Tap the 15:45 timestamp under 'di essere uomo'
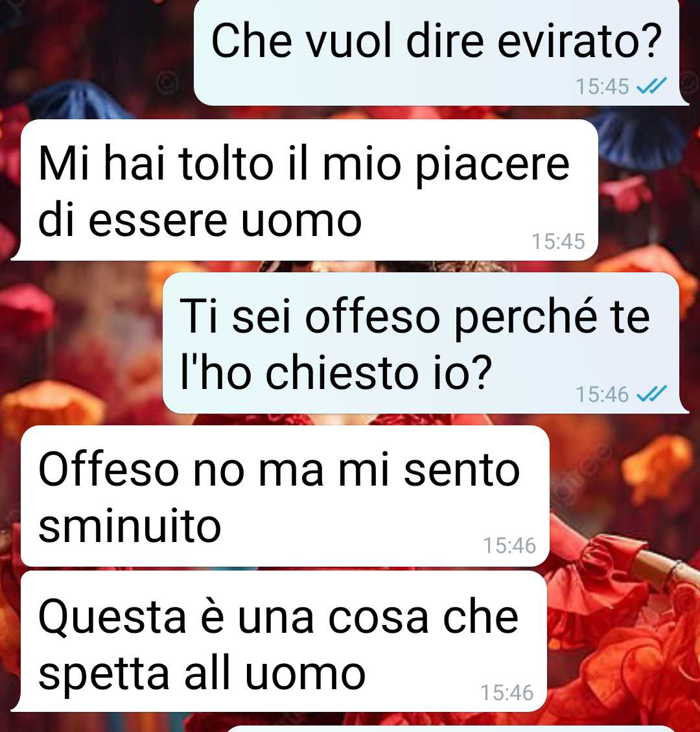700x732 pixels. (x=558, y=241)
